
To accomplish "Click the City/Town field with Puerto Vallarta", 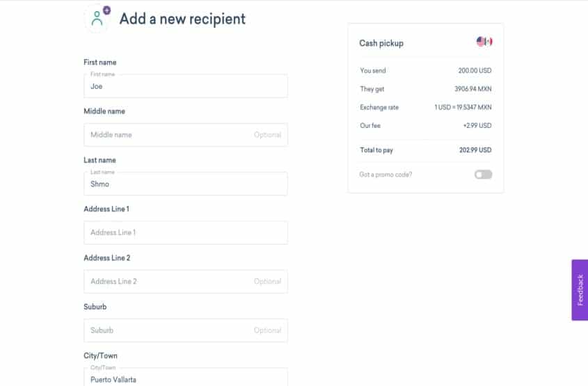I will point(186,377).
